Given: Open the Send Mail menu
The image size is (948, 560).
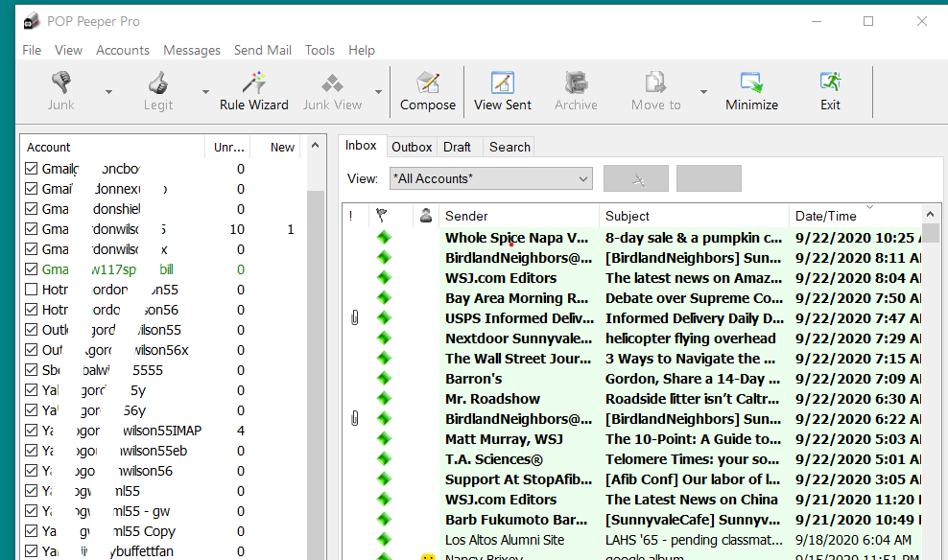Looking at the screenshot, I should click(262, 50).
